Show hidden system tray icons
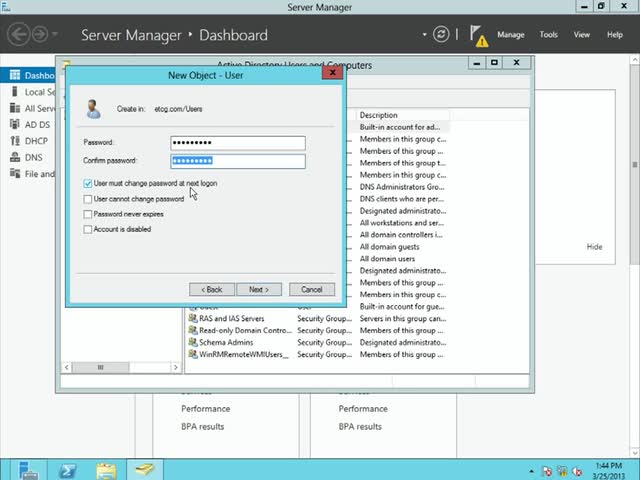 click(x=531, y=471)
